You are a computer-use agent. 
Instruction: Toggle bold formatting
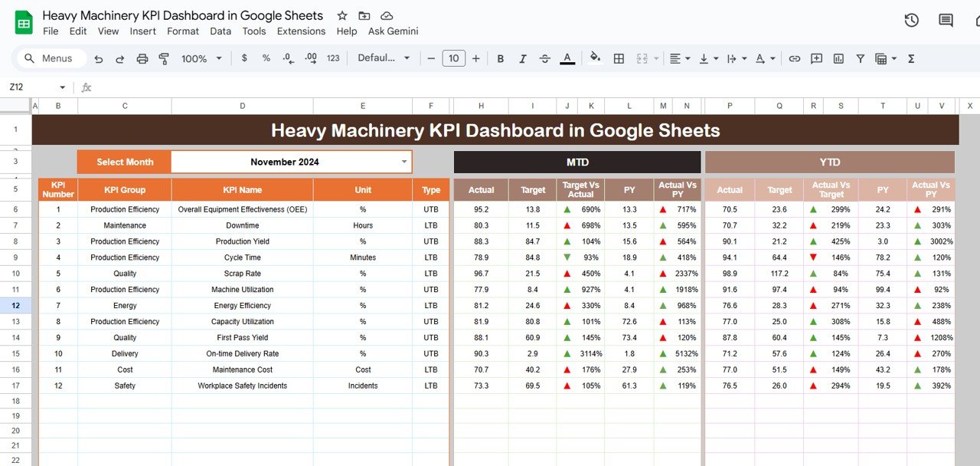(500, 58)
